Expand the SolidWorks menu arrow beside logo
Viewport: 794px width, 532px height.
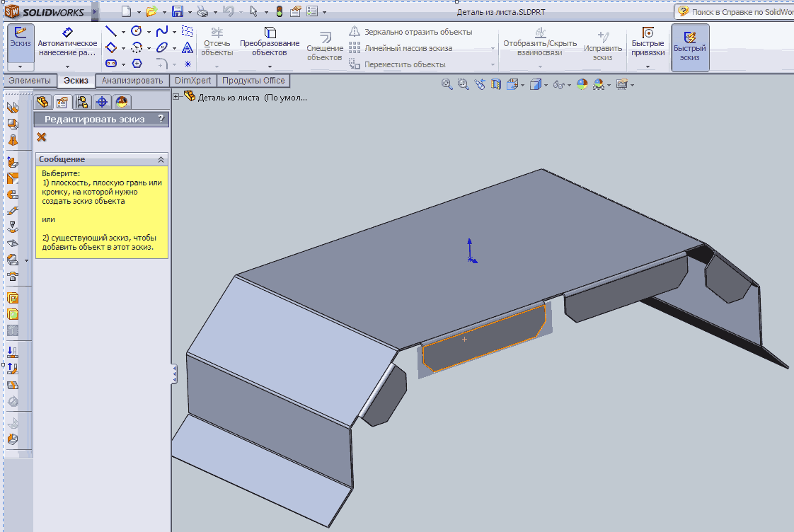tap(95, 11)
